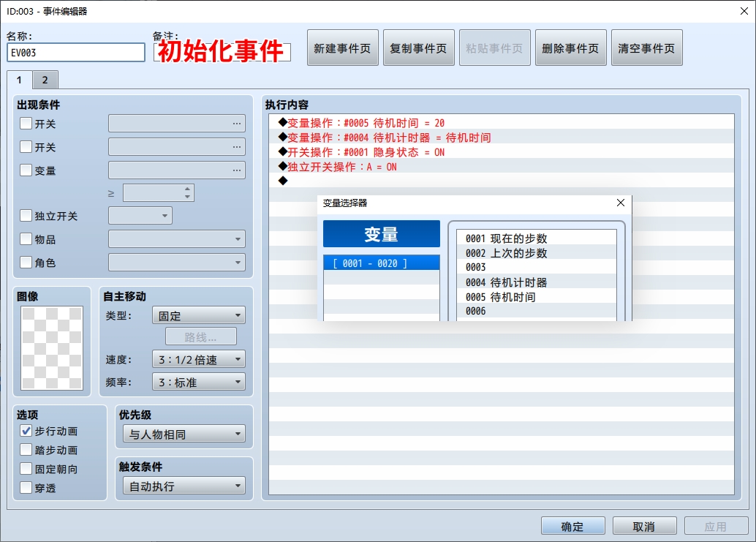Enable 角色 appearance condition
The width and height of the screenshot is (756, 542).
[x=26, y=263]
